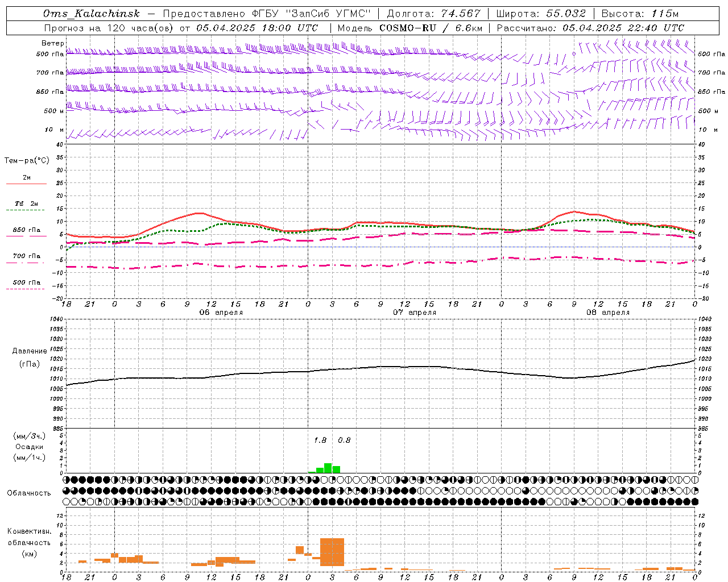Click the Ветер wind panel label

tap(52, 43)
